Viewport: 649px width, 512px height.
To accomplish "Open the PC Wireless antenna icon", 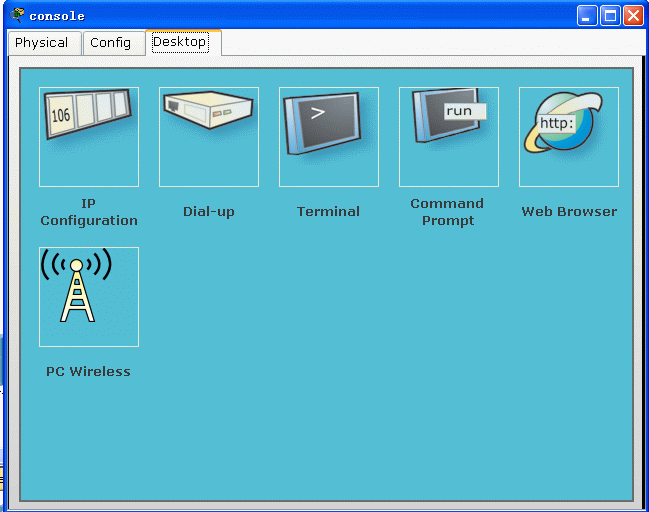I will [89, 297].
